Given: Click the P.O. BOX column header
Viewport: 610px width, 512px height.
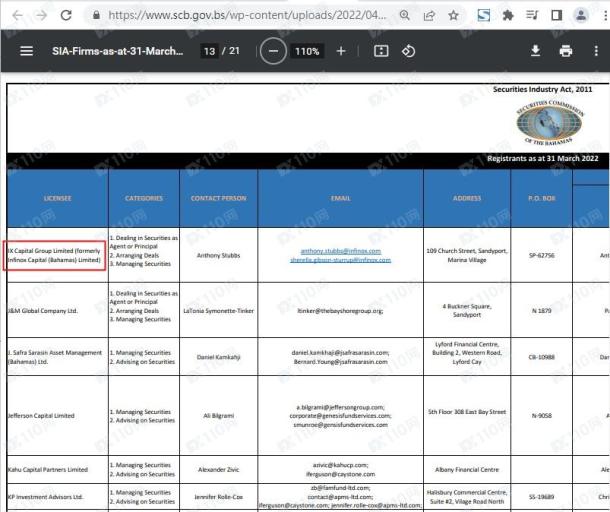Looking at the screenshot, I should click(542, 198).
